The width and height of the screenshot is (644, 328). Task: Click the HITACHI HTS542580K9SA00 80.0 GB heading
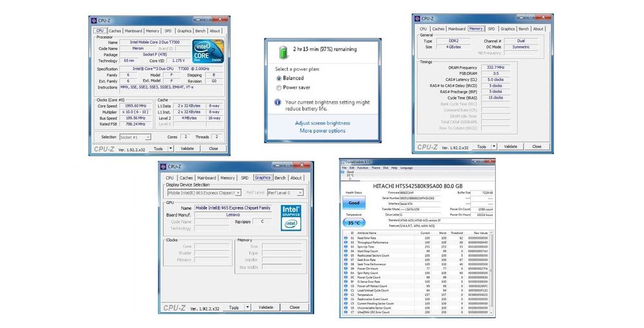(418, 186)
